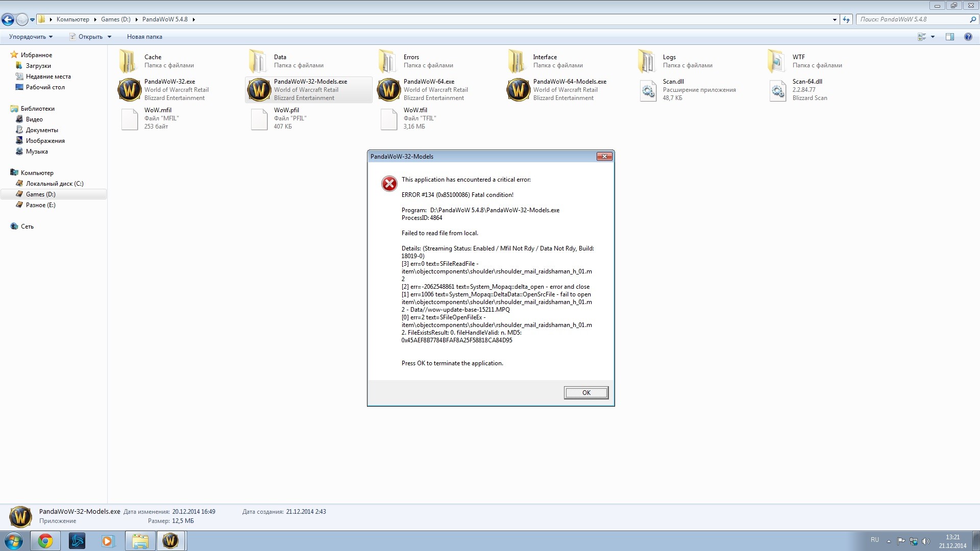Open Загрузки in the favorites list
Screen dimensions: 980x551
pos(38,66)
